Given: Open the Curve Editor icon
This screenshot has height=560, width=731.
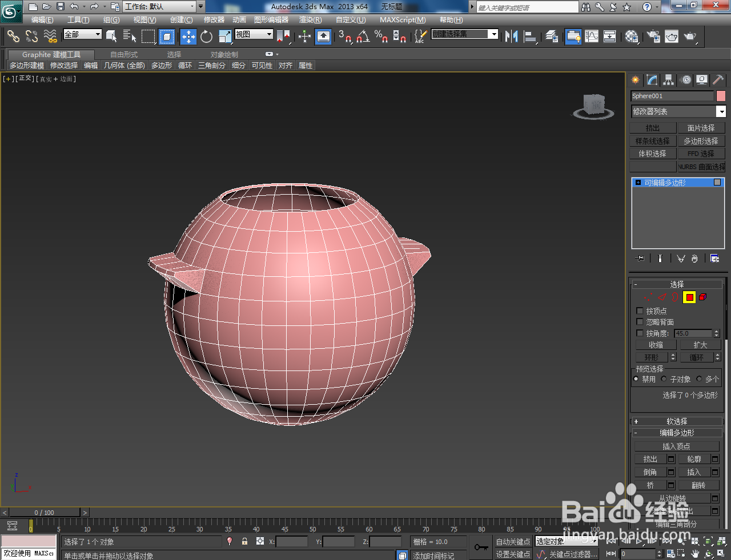Looking at the screenshot, I should pos(592,37).
